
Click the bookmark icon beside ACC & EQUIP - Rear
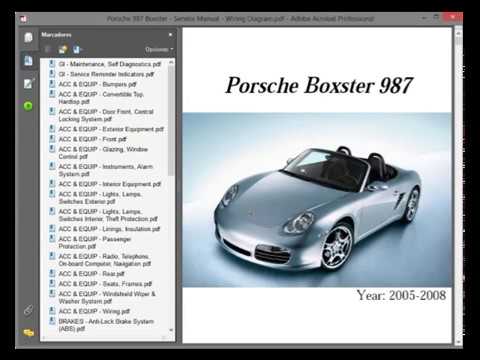52,273
